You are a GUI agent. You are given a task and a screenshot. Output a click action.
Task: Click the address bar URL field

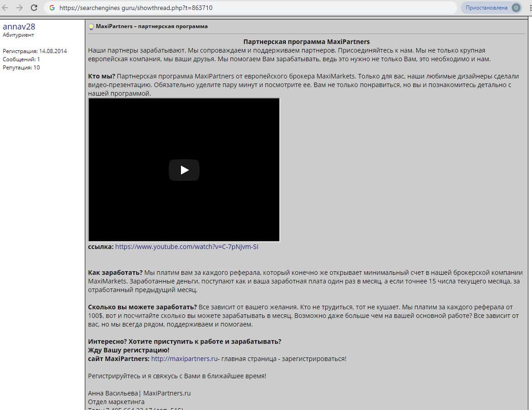click(x=250, y=7)
